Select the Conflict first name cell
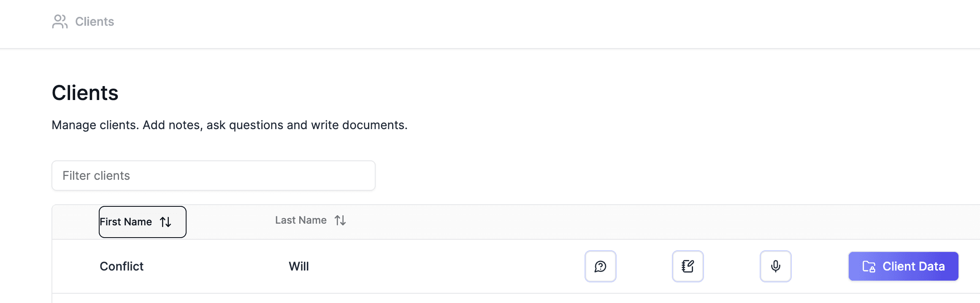980x303 pixels. [122, 266]
